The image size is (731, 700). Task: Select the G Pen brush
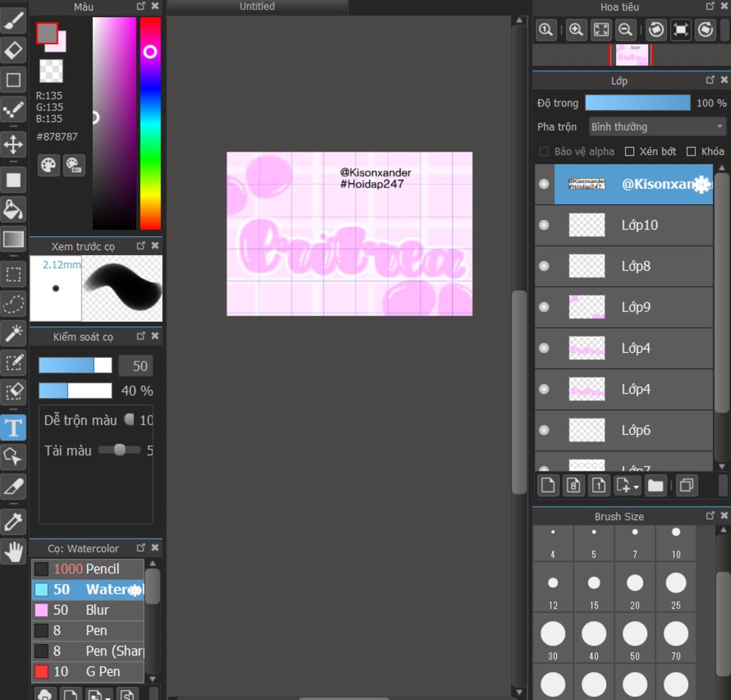click(x=88, y=671)
